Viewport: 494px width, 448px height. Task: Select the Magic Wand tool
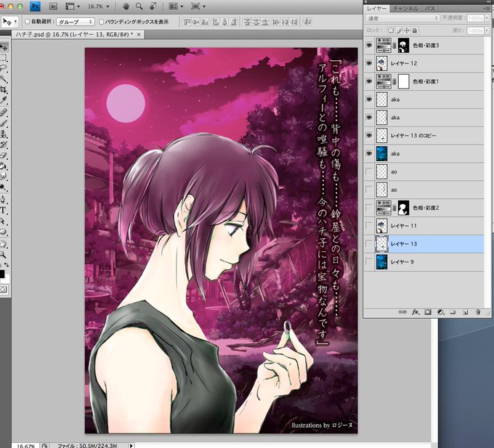click(4, 78)
